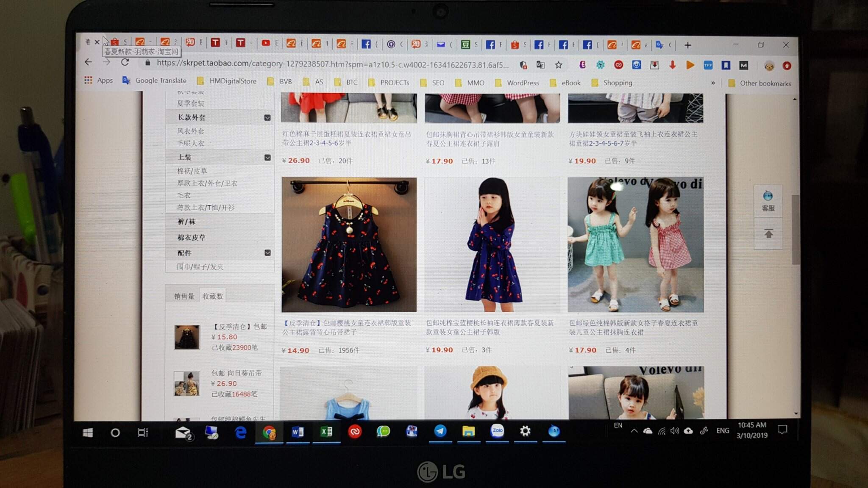Open Telegram from the taskbar
Viewport: 868px width, 488px height.
(440, 431)
